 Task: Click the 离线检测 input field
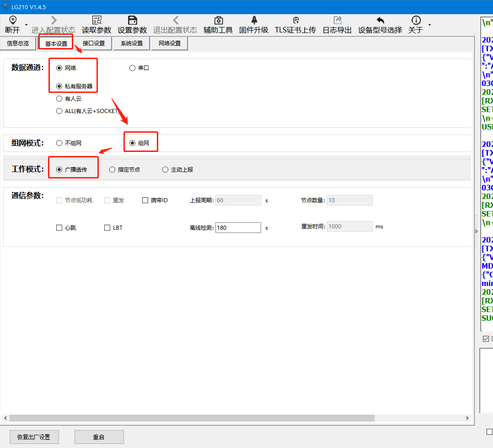238,227
